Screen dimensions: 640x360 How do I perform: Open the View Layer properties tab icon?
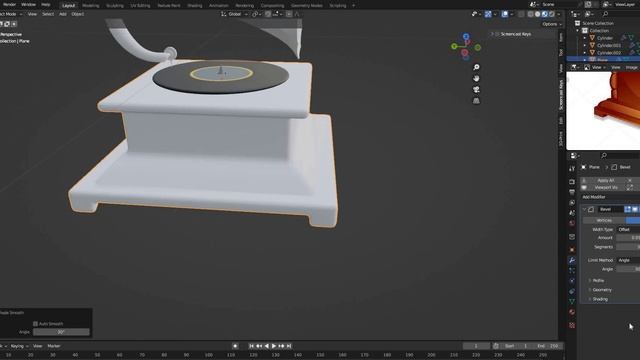point(572,202)
